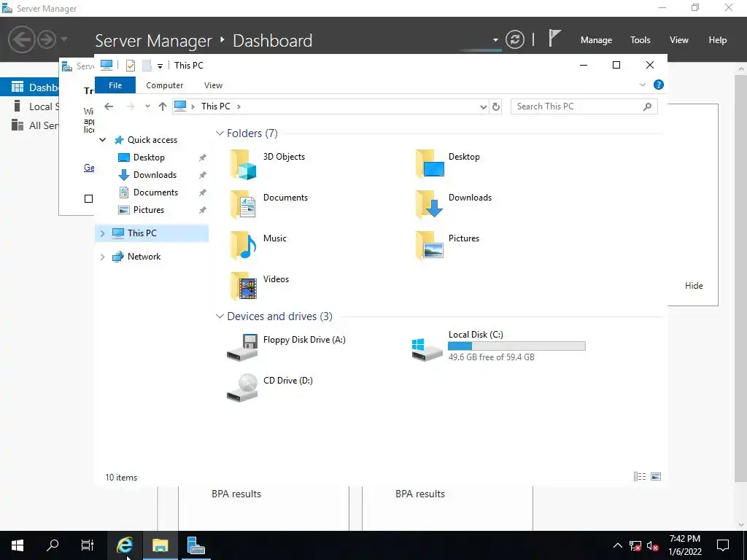This screenshot has height=560, width=747.
Task: Select Pictures under Quick access
Action: 149,210
